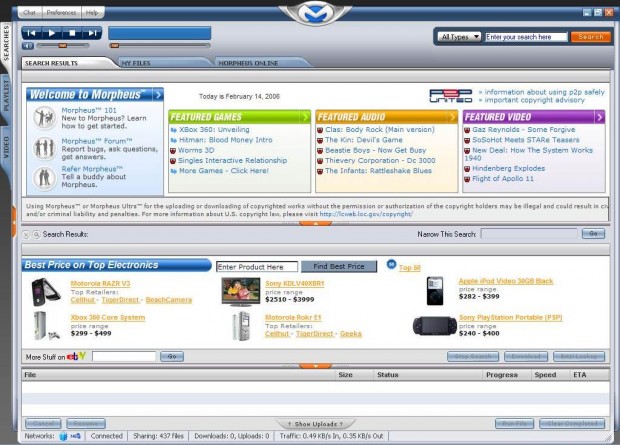Viewport: 620px width, 445px height.
Task: Click the Morpheus M logo emblem
Action: pyautogui.click(x=315, y=13)
